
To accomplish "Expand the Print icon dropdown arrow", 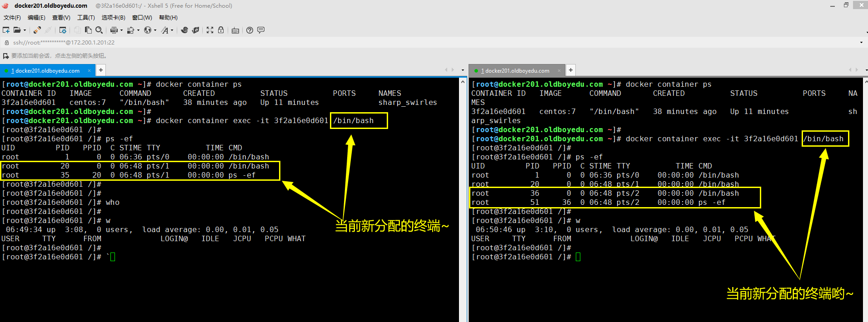I will tap(121, 30).
